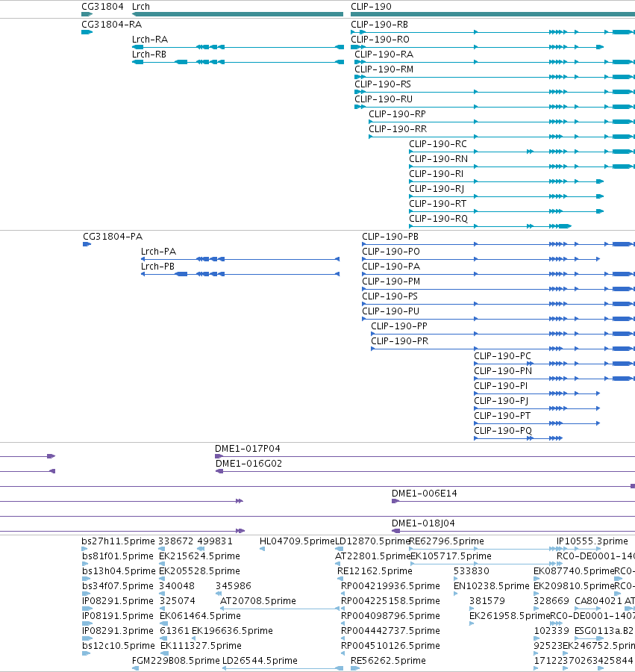Select the CG31804-PA protein label
The image size is (635, 672).
click(x=113, y=237)
